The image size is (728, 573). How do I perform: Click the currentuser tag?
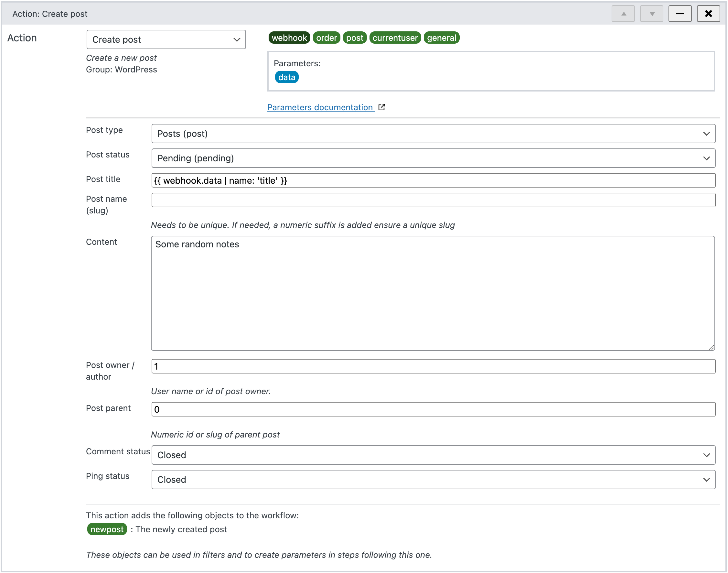[395, 38]
